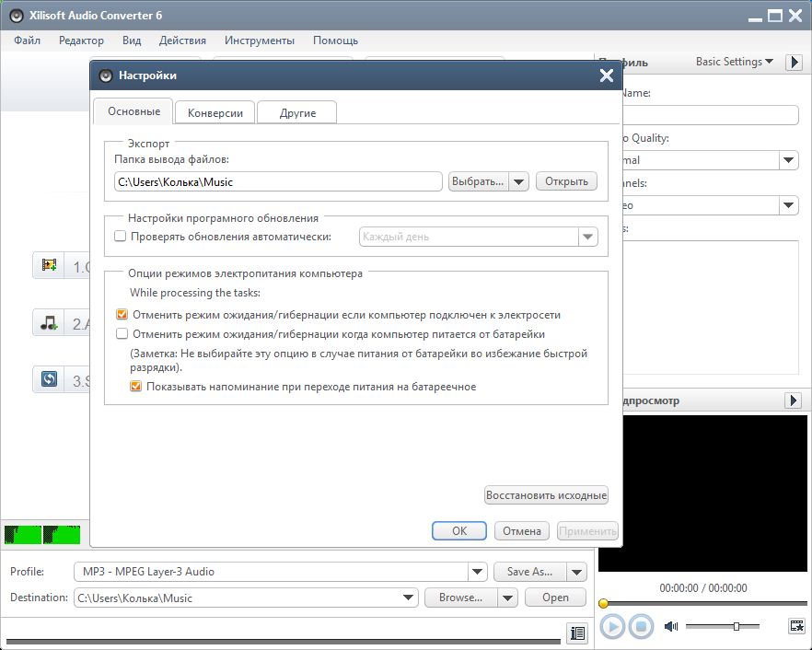Click the task list view icon
The height and width of the screenshot is (650, 812).
pyautogui.click(x=577, y=633)
